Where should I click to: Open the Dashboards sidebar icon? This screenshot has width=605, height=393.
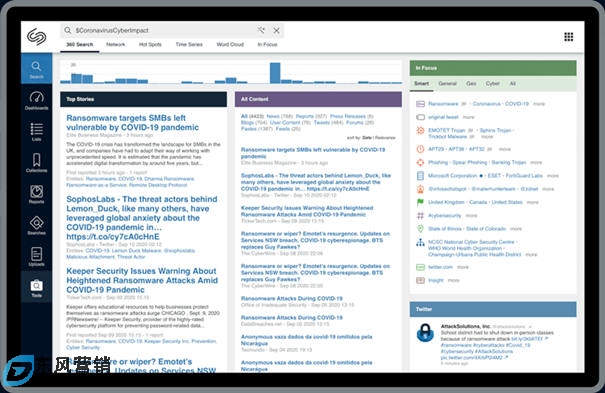(x=36, y=101)
